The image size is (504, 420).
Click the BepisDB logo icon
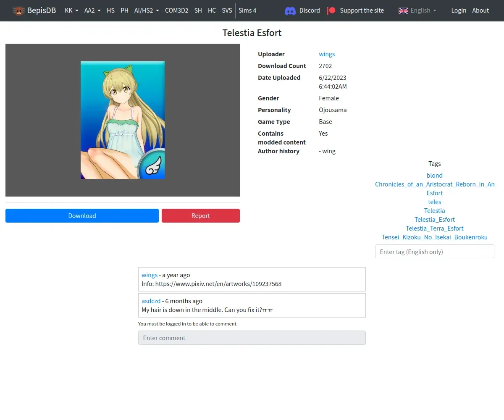(18, 10)
